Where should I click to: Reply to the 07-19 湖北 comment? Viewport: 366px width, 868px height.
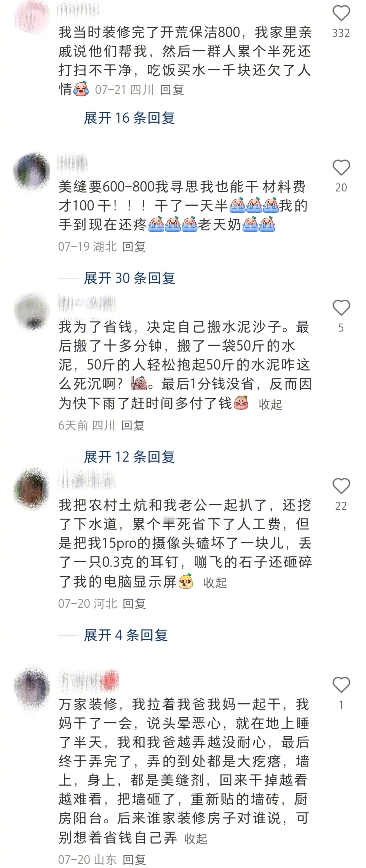click(x=134, y=247)
